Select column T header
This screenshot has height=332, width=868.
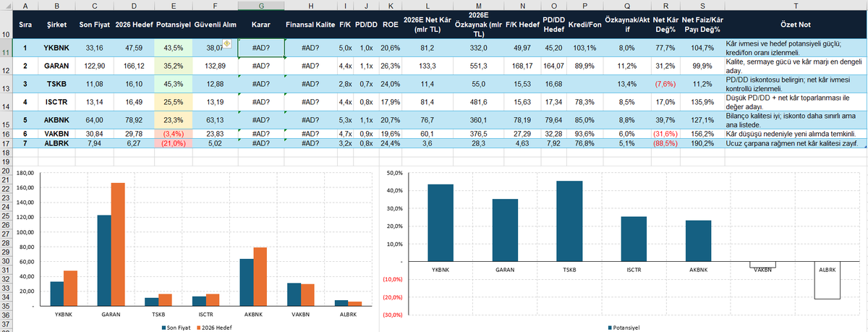796,5
